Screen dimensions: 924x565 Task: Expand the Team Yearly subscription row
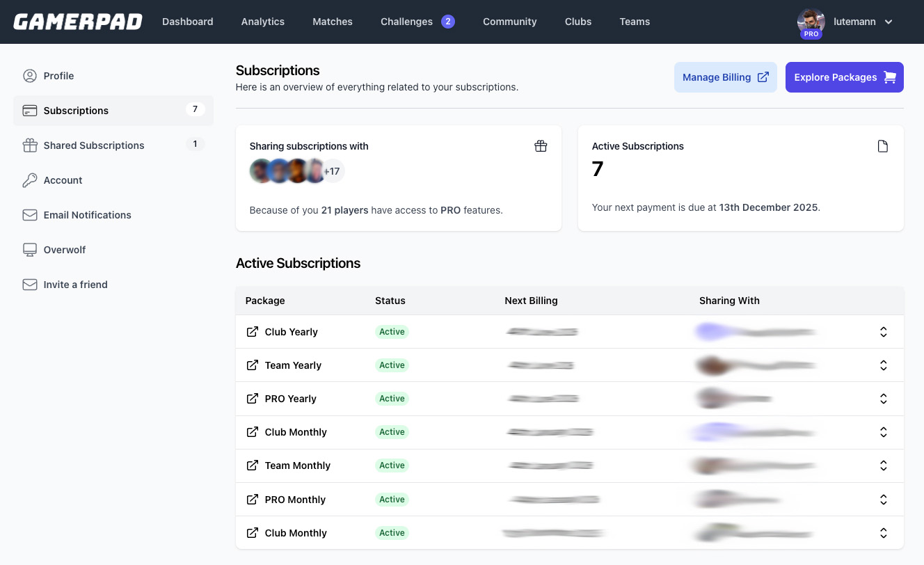coord(883,365)
